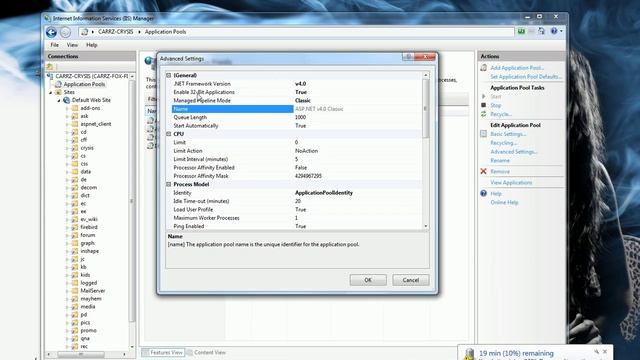Click the Basic Settings page icon

(484, 134)
